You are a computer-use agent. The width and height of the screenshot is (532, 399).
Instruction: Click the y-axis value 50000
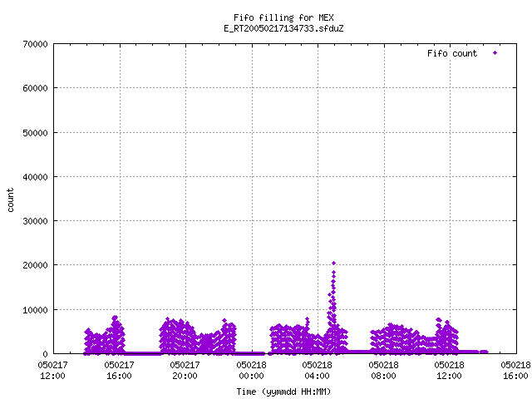pyautogui.click(x=35, y=133)
